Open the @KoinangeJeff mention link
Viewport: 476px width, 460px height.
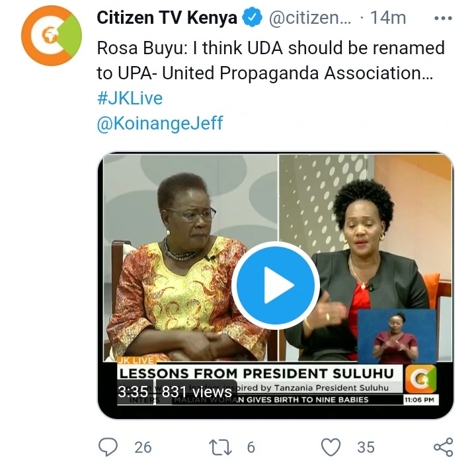(160, 123)
